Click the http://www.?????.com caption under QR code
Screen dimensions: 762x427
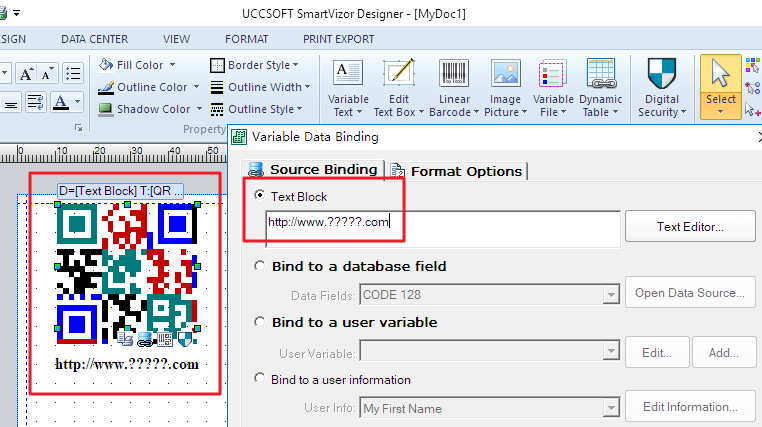pyautogui.click(x=127, y=364)
